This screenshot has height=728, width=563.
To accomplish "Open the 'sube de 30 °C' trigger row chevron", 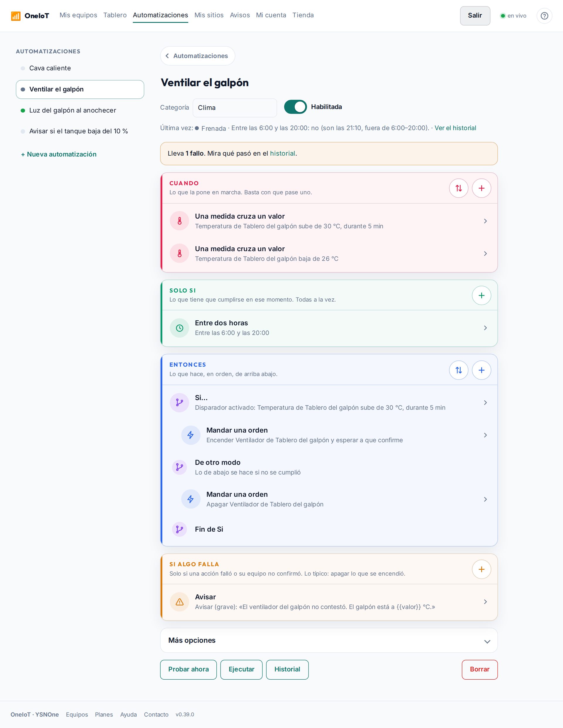I will click(x=485, y=221).
